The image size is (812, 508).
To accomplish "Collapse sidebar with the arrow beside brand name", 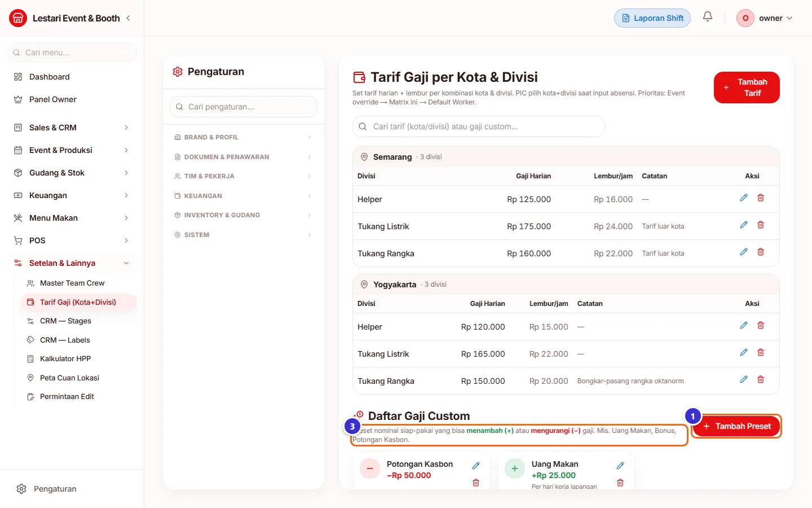I will coord(128,18).
